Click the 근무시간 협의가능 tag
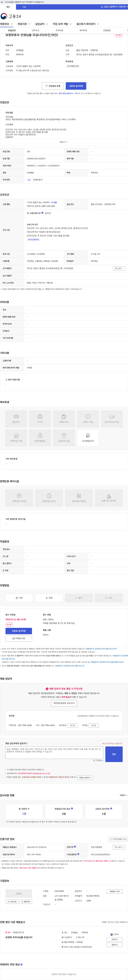 (x=33, y=240)
